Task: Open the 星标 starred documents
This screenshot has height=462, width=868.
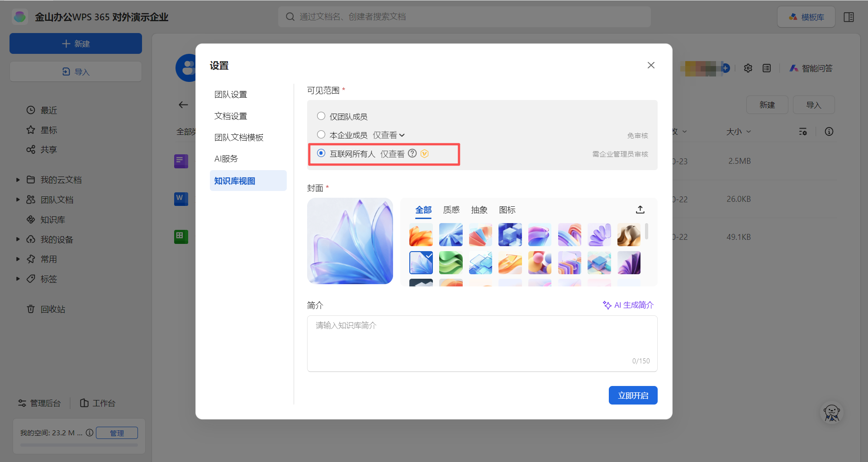Action: click(x=42, y=130)
